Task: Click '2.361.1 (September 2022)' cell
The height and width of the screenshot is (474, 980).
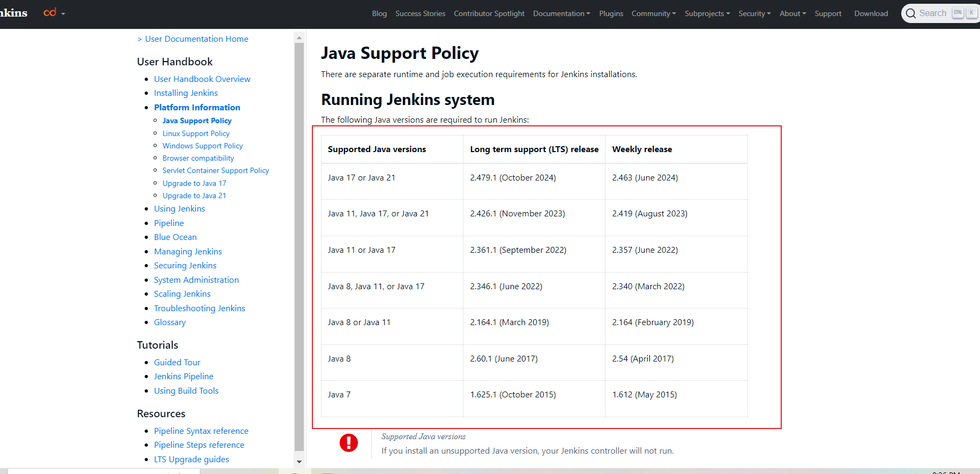Action: 534,254
